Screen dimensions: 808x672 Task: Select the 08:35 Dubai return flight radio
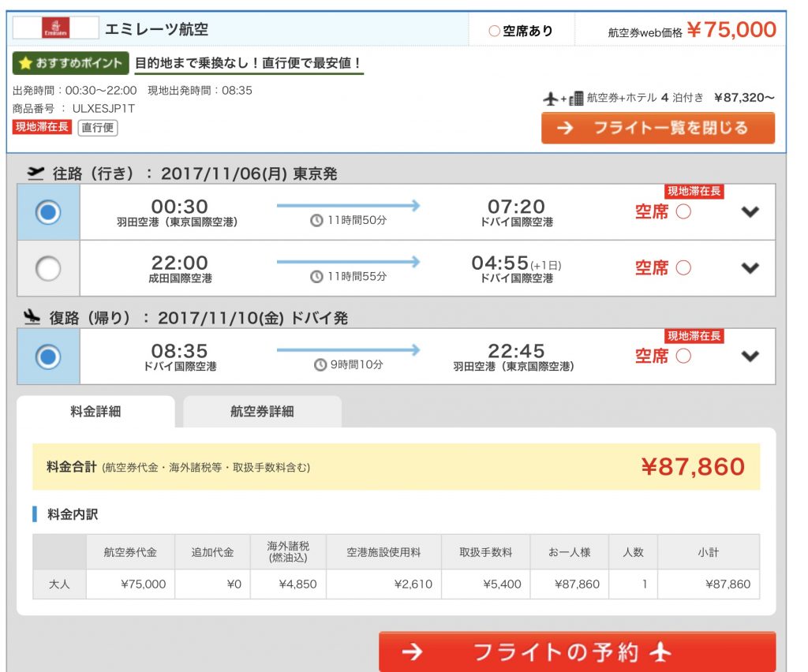[x=48, y=357]
